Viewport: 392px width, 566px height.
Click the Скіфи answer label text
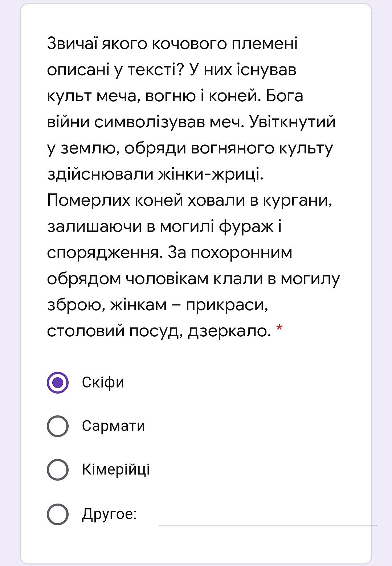click(x=103, y=382)
